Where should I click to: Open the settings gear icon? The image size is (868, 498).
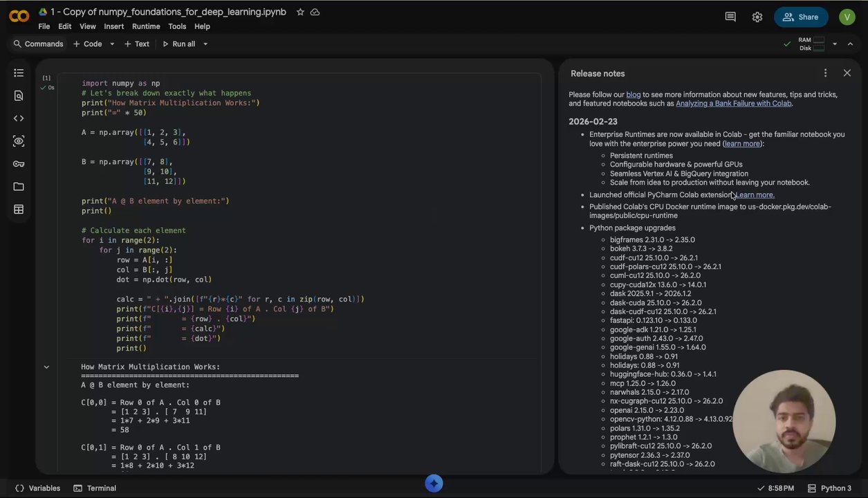coord(757,17)
